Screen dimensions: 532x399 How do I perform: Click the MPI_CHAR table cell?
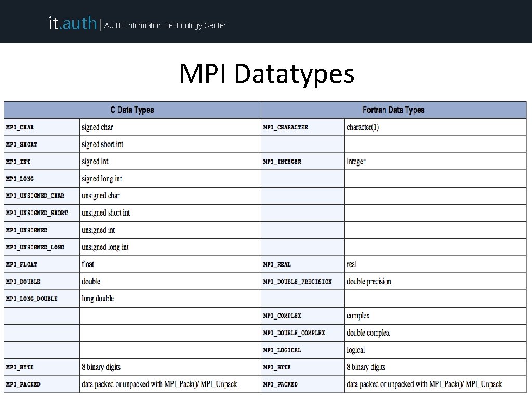coord(42,127)
